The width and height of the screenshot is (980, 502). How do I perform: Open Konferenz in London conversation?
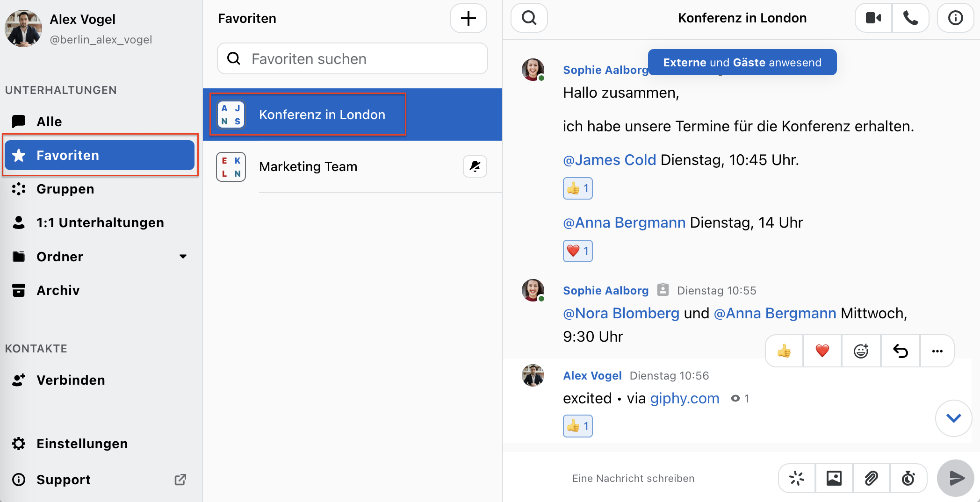(x=353, y=115)
